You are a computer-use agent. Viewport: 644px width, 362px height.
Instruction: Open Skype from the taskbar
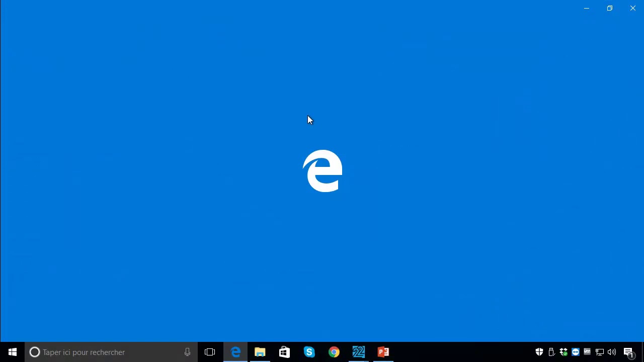(x=309, y=352)
